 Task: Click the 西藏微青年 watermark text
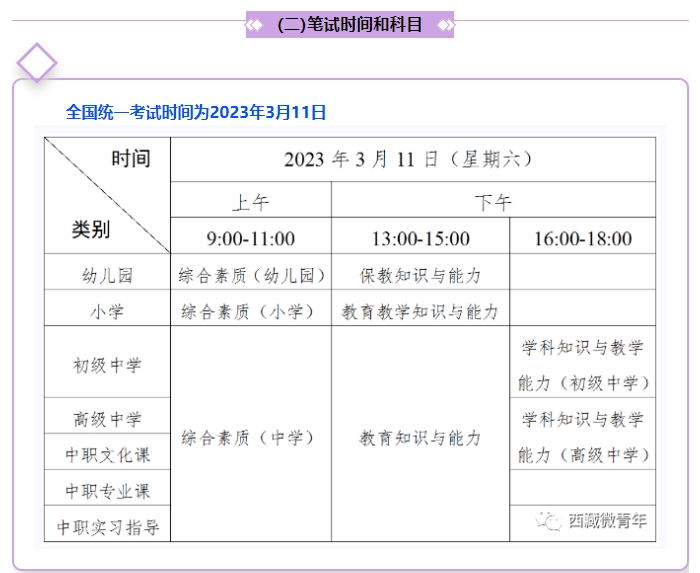(x=608, y=520)
